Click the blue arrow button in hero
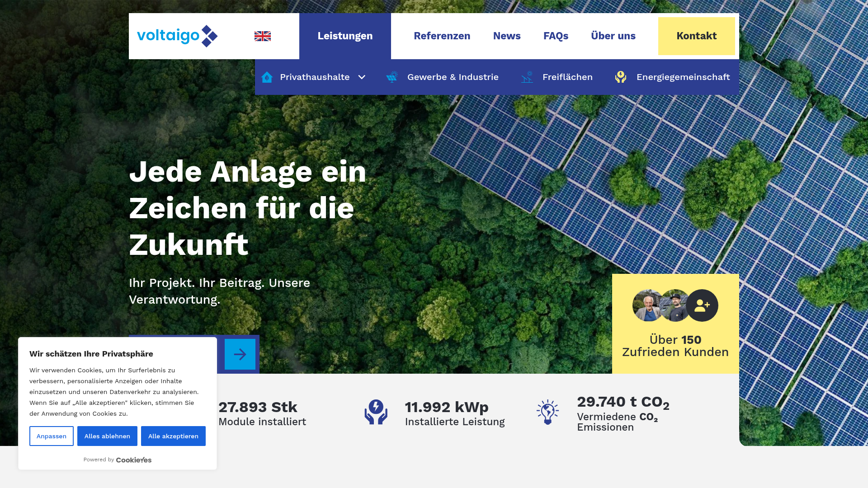Screen dimensions: 868x488 240,354
